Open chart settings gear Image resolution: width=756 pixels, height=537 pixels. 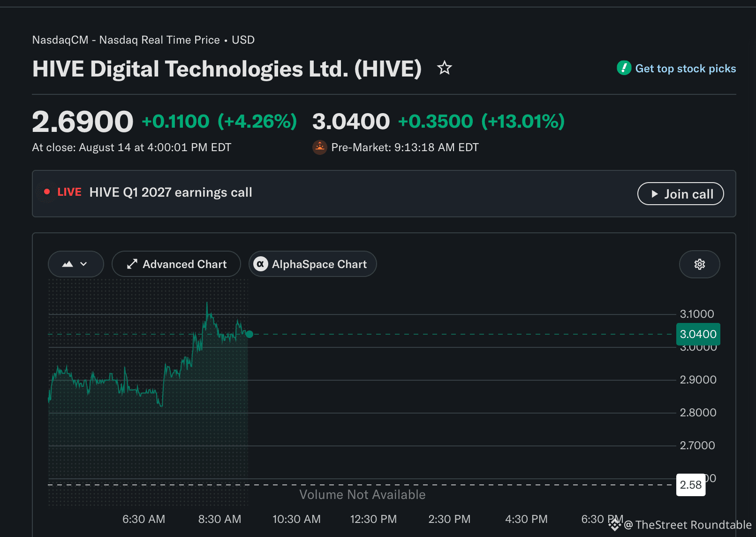(699, 264)
